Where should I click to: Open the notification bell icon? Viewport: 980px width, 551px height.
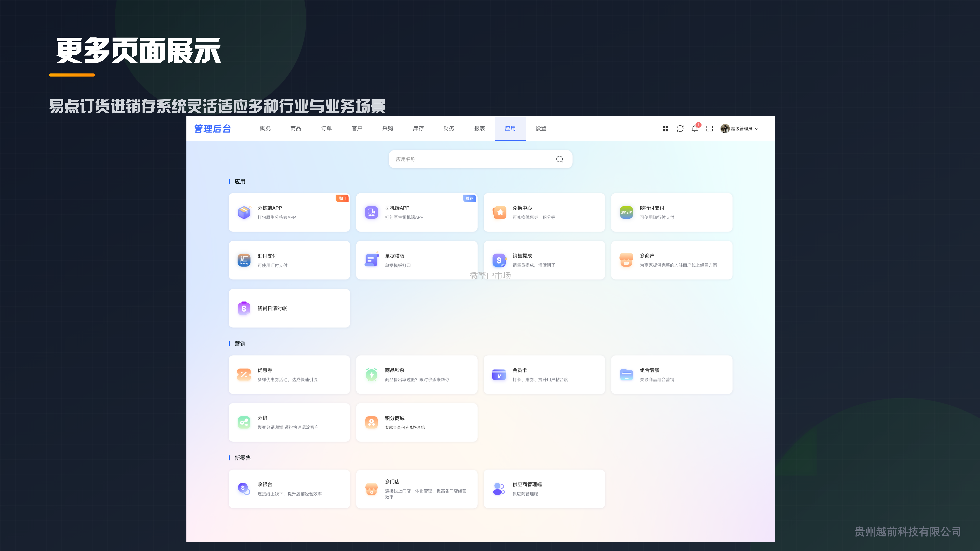[695, 129]
